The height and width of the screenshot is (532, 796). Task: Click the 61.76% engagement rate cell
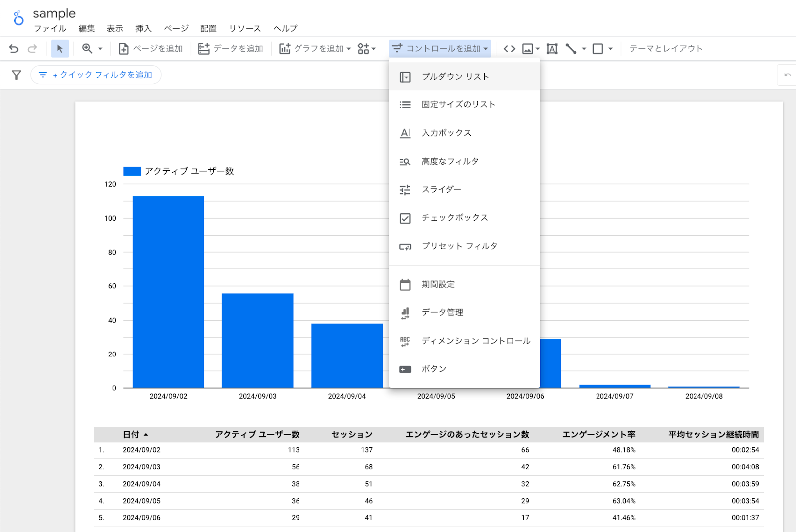624,467
